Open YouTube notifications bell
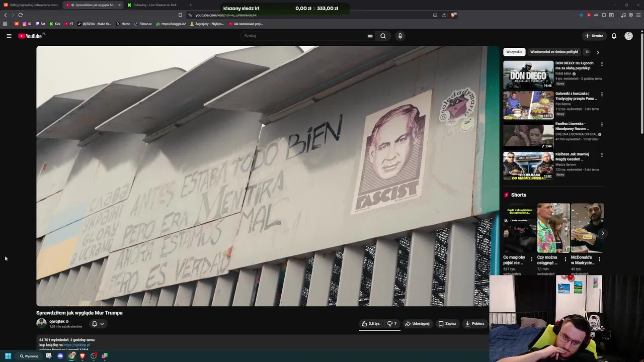644x362 pixels. tap(614, 36)
